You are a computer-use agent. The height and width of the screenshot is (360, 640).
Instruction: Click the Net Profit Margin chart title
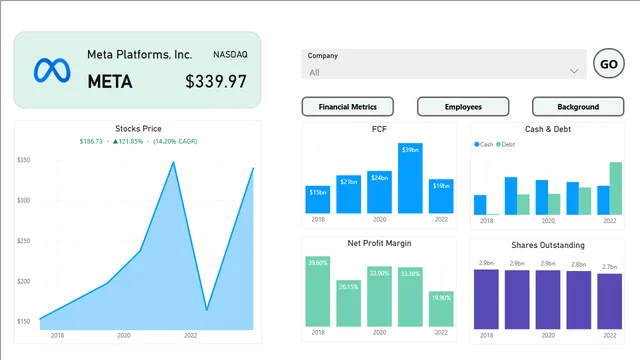point(379,243)
